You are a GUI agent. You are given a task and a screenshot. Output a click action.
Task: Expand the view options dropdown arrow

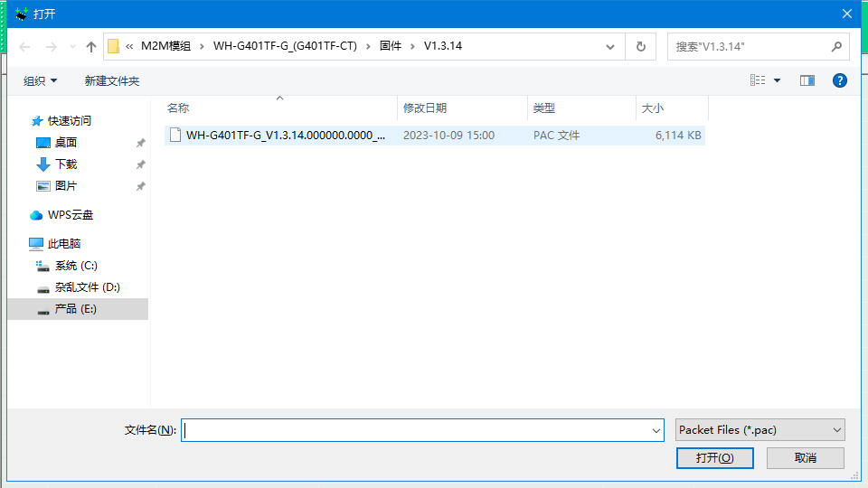tap(778, 80)
